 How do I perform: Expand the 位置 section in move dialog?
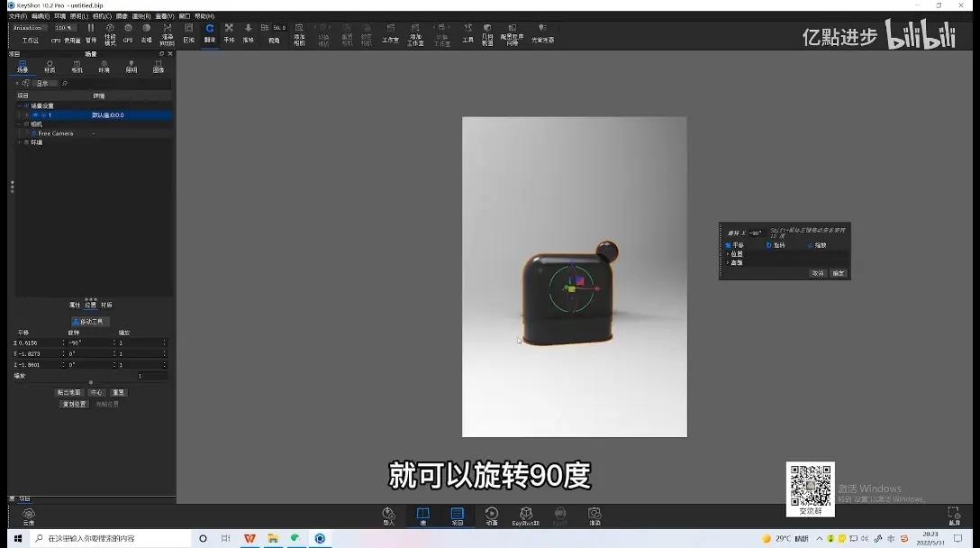(734, 254)
